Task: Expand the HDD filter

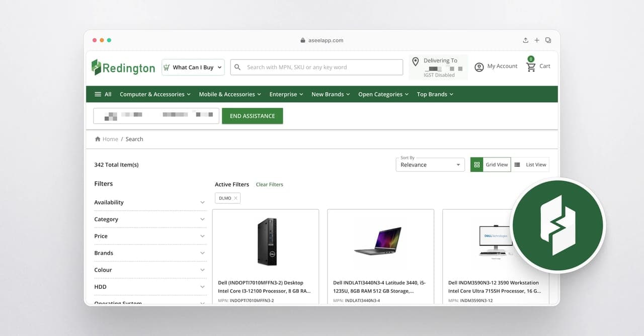Action: [150, 287]
